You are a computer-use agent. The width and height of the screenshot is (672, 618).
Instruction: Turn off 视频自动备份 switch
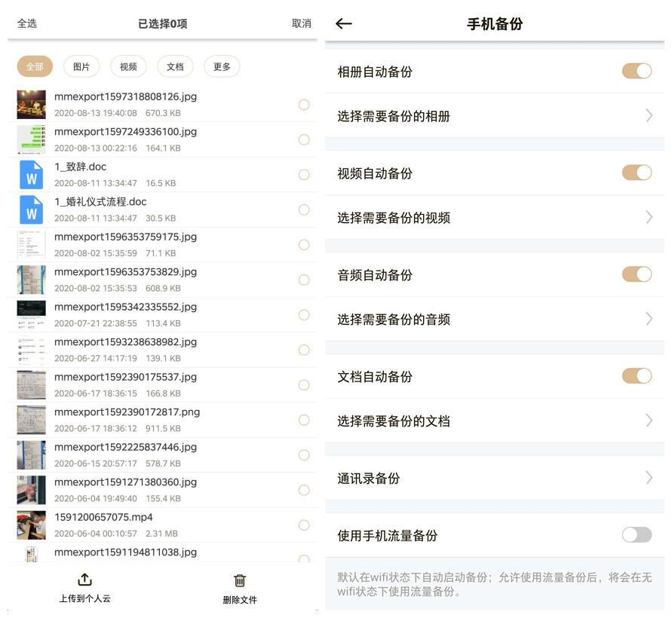click(637, 173)
